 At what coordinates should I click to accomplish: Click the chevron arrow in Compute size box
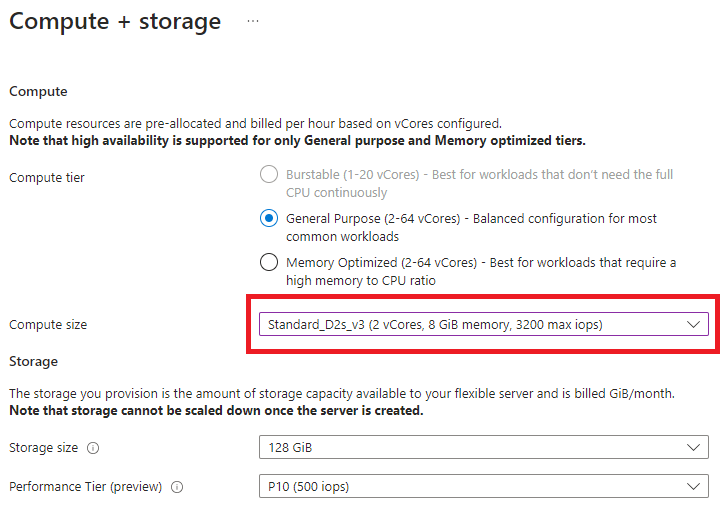(x=693, y=325)
